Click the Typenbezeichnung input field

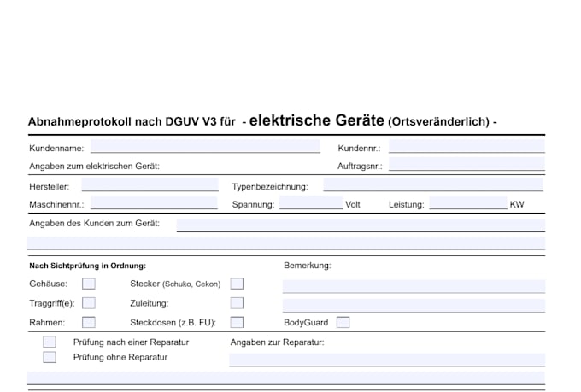click(433, 184)
